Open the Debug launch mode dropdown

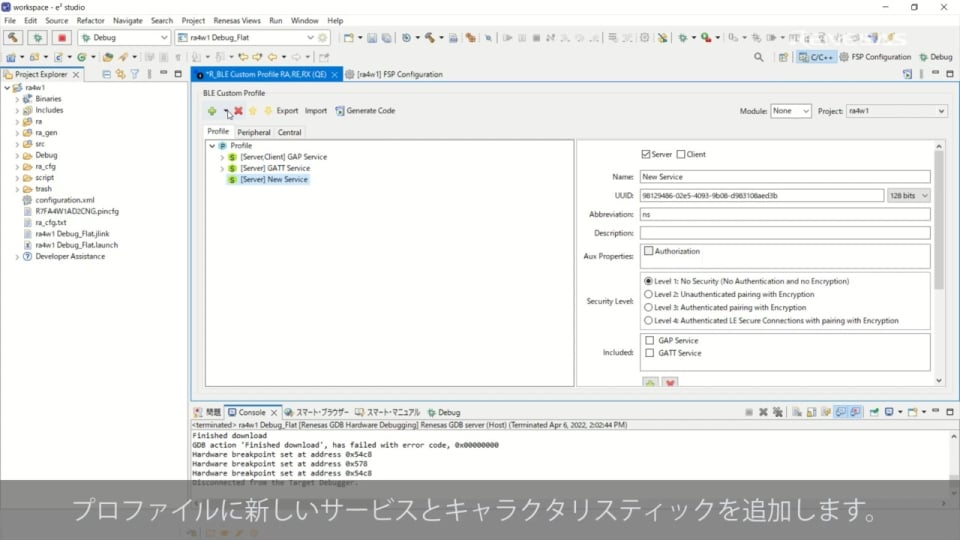(163, 37)
